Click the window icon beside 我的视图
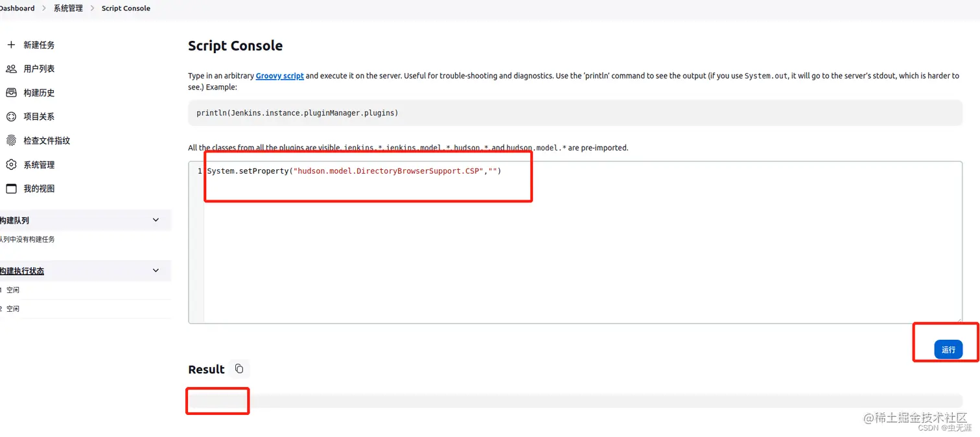Viewport: 980px width, 437px height. click(x=11, y=189)
